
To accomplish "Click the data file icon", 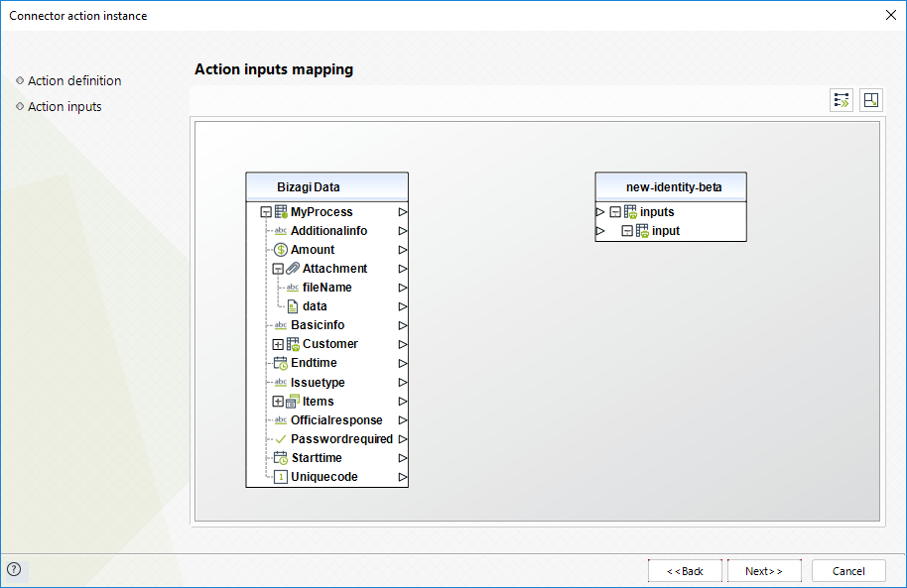I will click(x=293, y=306).
